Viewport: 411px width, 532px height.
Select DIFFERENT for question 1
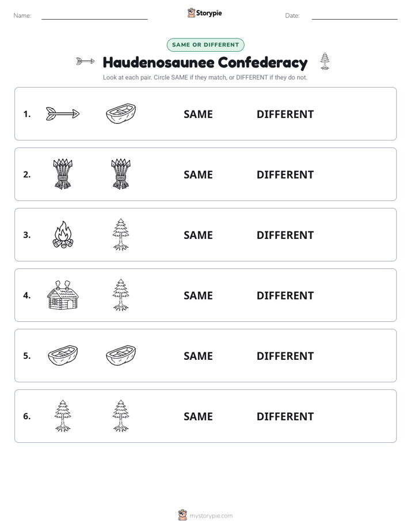285,114
